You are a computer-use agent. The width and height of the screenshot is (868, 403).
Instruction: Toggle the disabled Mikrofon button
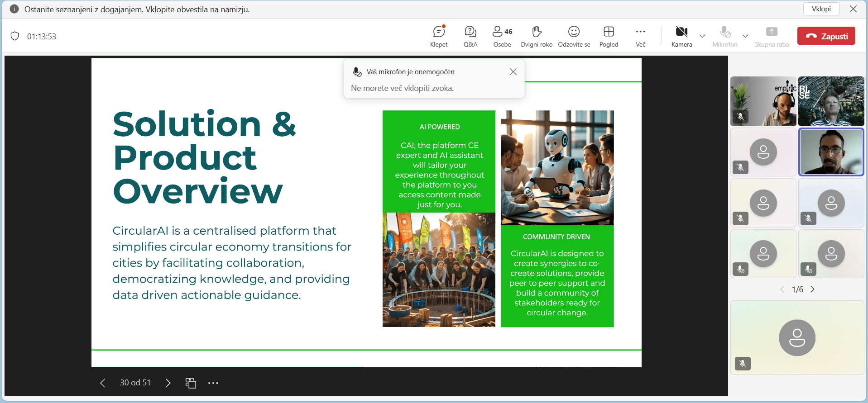point(725,36)
